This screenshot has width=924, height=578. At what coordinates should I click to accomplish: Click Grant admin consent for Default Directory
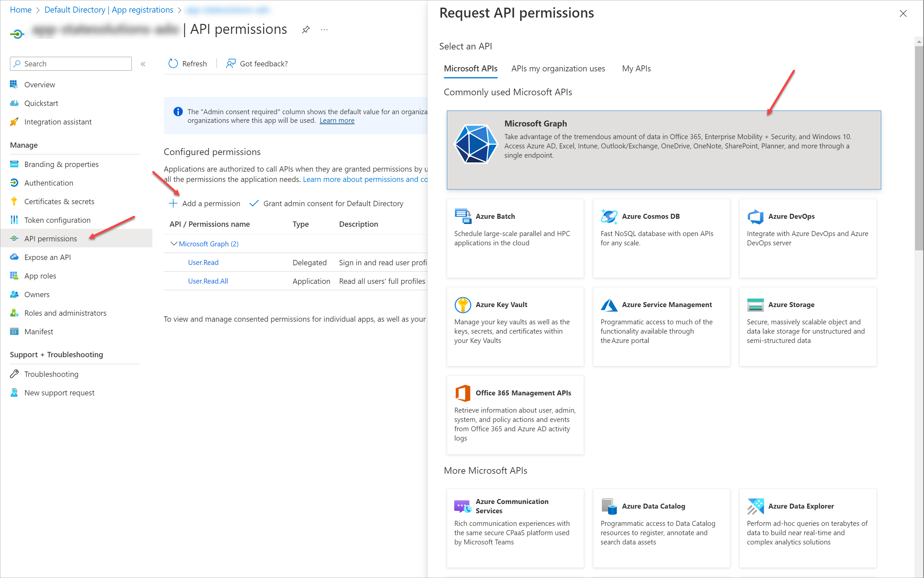coord(333,204)
